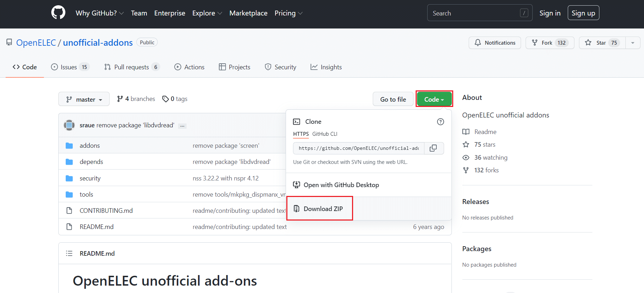
Task: Focus the GitHub search field
Action: tap(474, 13)
